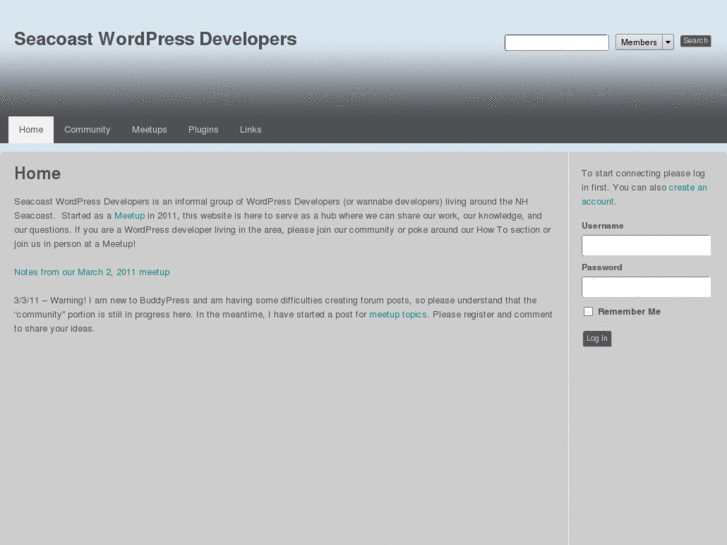Click the search text field in header
The image size is (727, 545).
(x=556, y=42)
